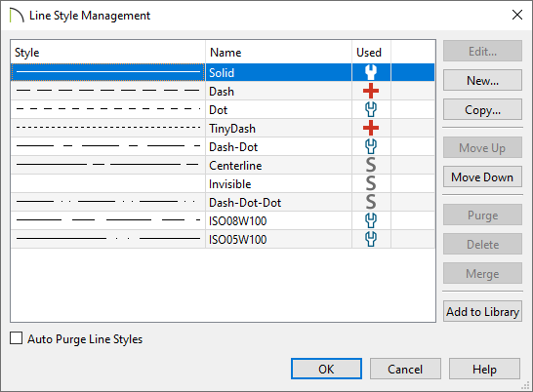
Task: Sort by the Name column header
Action: [278, 53]
